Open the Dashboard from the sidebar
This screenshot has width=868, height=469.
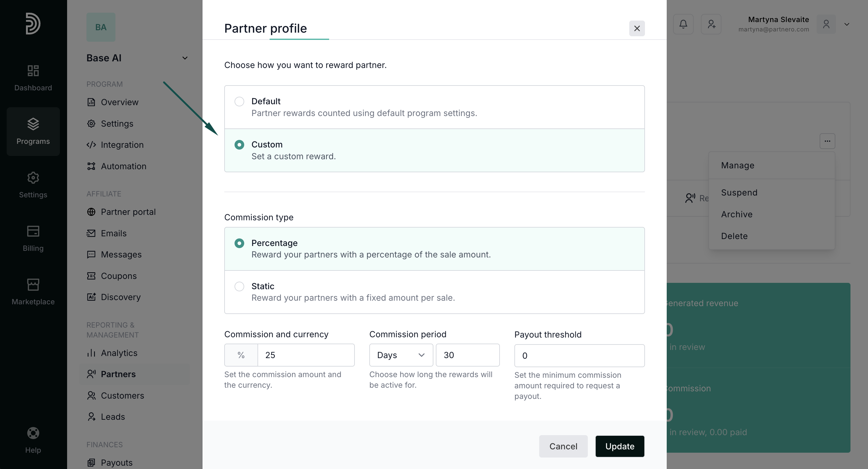tap(33, 78)
